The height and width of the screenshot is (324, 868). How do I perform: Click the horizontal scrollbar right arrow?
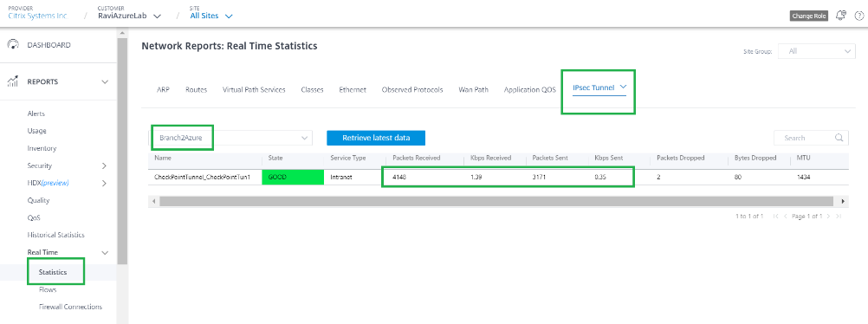(x=843, y=201)
